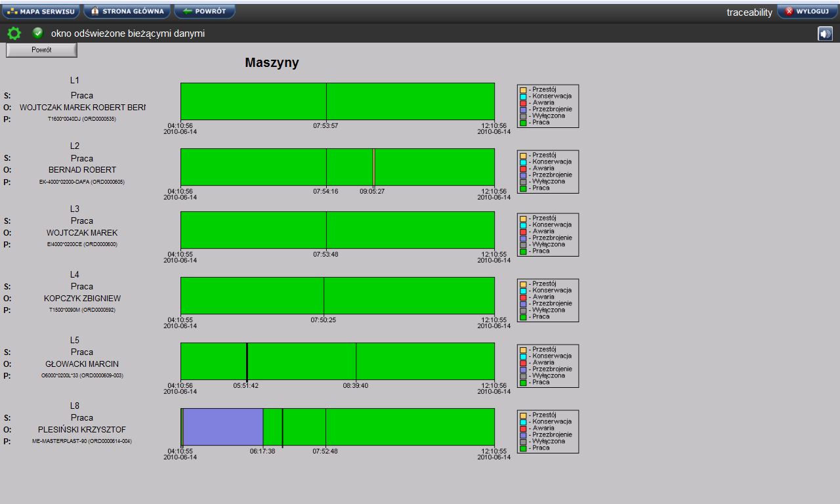Click the 08:39:40 marker on L5 timeline
This screenshot has width=840, height=504.
(x=356, y=361)
